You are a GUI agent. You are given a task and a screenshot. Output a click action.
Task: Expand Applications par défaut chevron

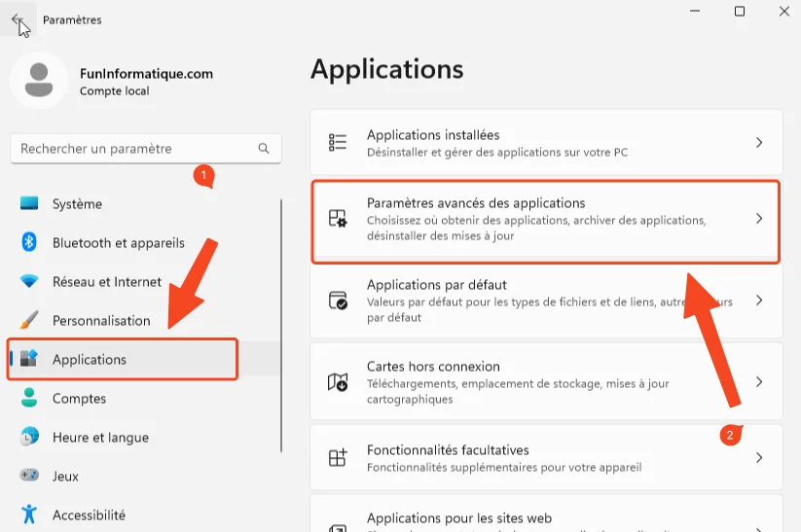[x=759, y=301]
